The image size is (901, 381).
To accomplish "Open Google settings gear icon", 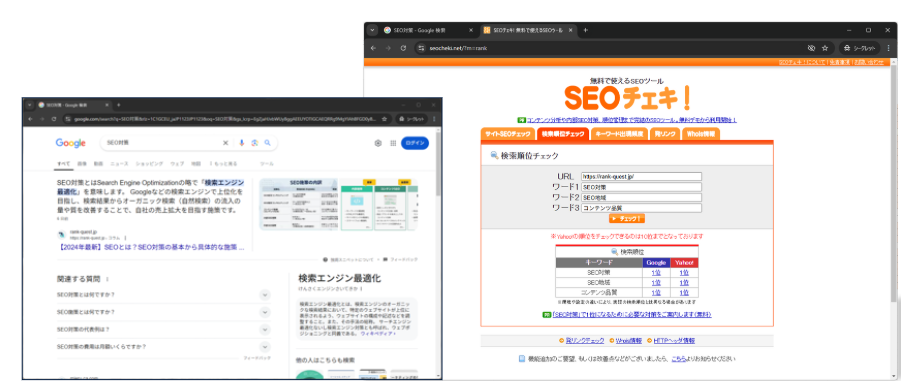I will (x=378, y=143).
